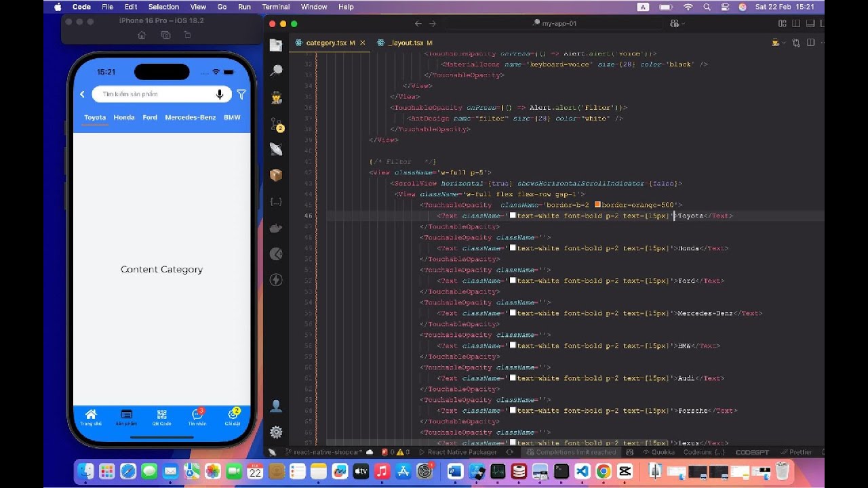Switch to category.tsx editor tab
868x488 pixels.
[330, 43]
